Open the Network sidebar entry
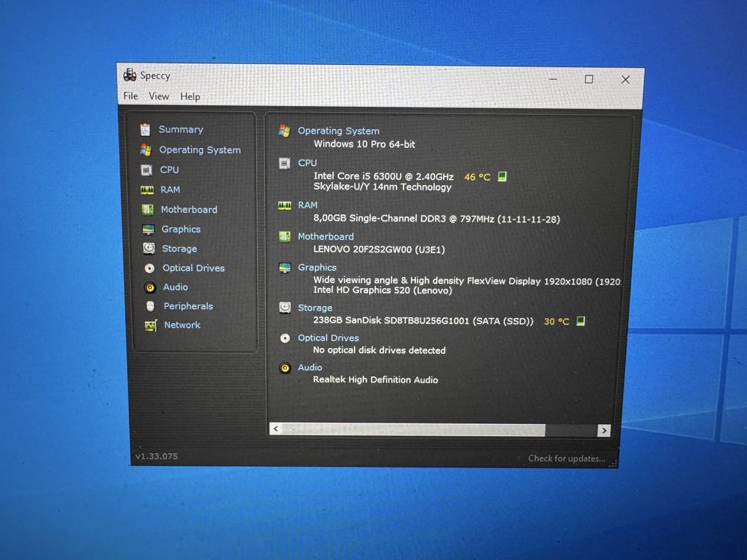Viewport: 747px width, 560px height. pos(182,325)
